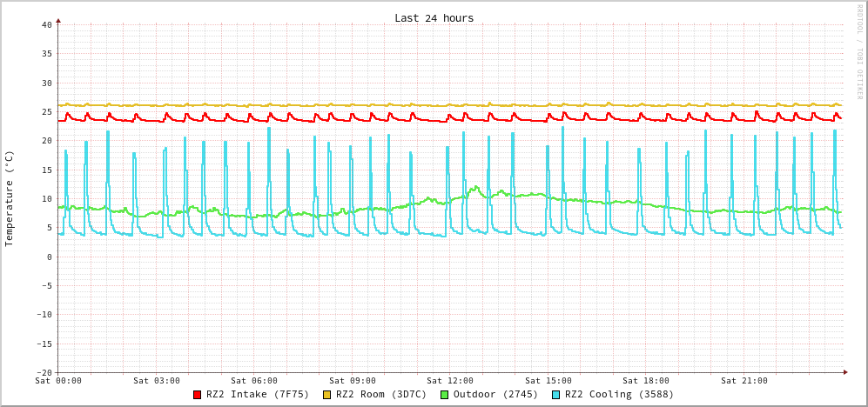Select the 'RZ2 Cooling (3588)' legend label
The height and width of the screenshot is (407, 868).
619,394
